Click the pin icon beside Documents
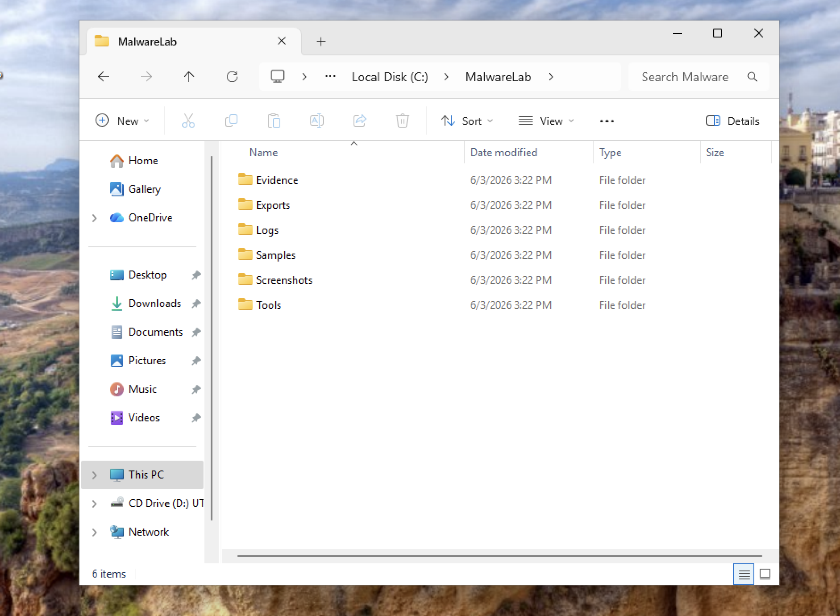The height and width of the screenshot is (616, 840). (x=196, y=332)
